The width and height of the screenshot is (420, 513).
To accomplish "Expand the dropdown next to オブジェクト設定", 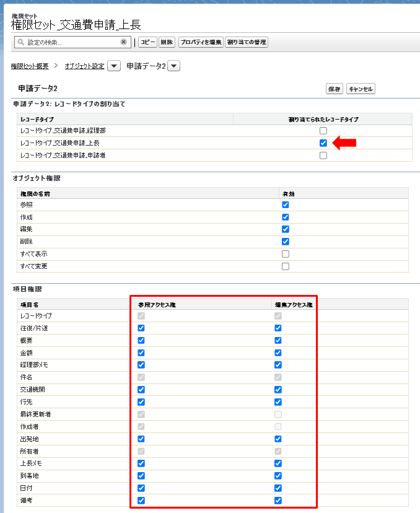I will coord(114,66).
